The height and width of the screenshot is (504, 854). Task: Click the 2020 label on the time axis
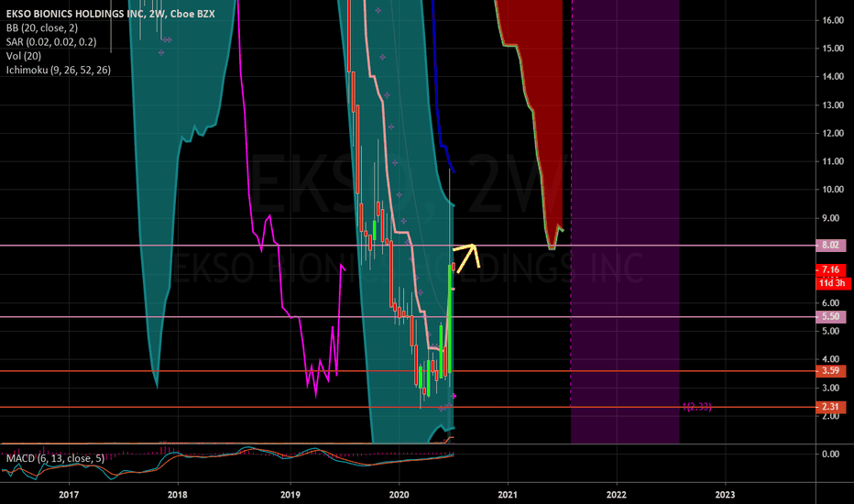(x=399, y=495)
